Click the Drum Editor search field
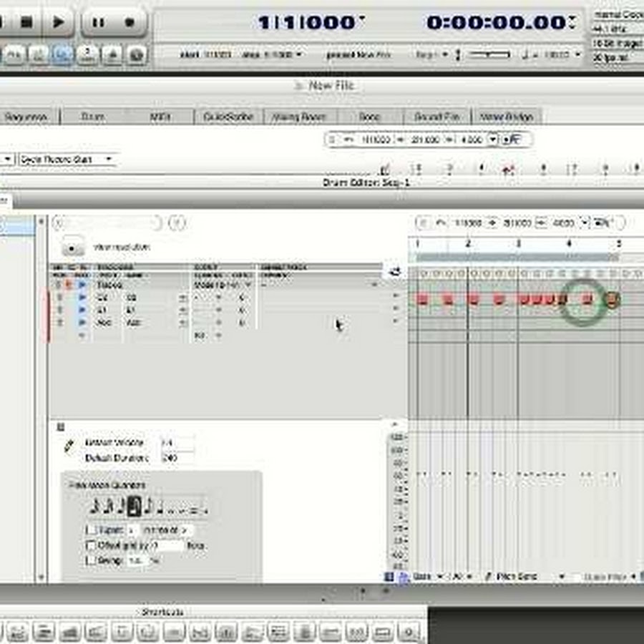This screenshot has width=644, height=644. (108, 223)
